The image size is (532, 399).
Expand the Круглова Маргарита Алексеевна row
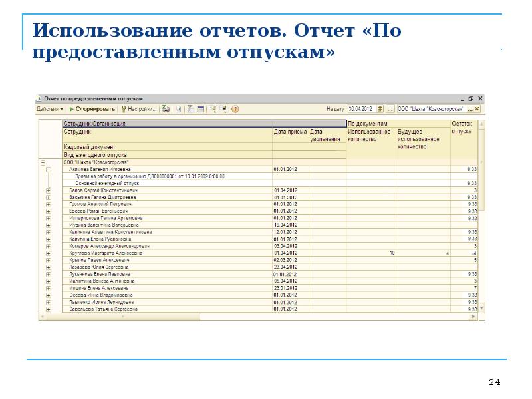click(48, 253)
